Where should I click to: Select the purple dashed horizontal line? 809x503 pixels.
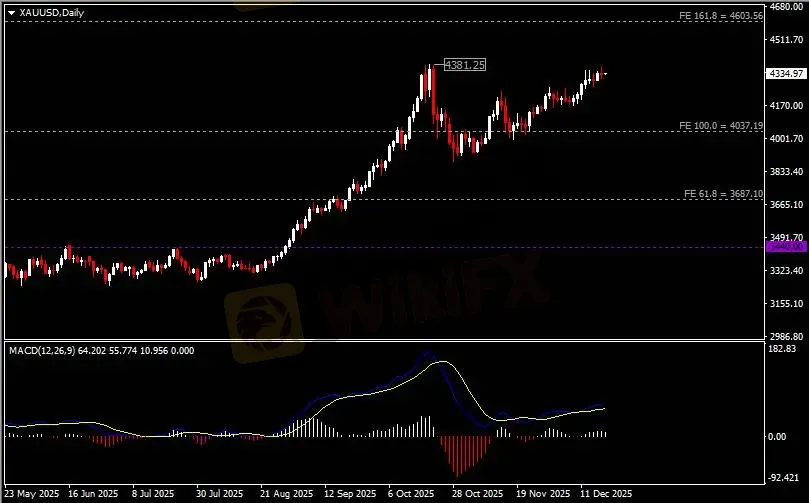pos(384,247)
